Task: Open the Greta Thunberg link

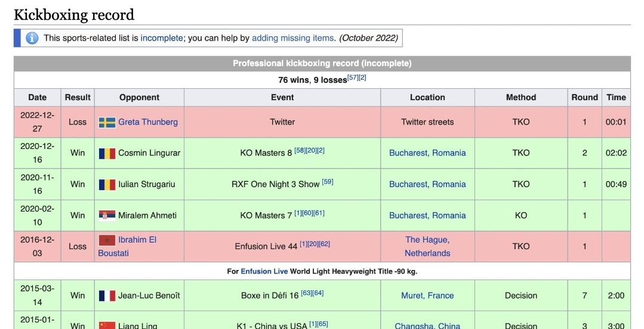Action: pos(147,122)
